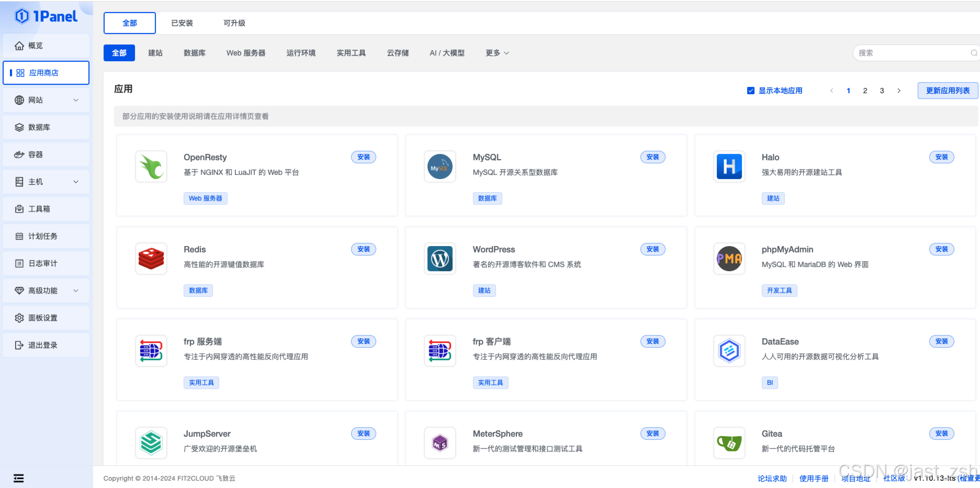
Task: Filter by AI / 大模型 category
Action: 447,53
